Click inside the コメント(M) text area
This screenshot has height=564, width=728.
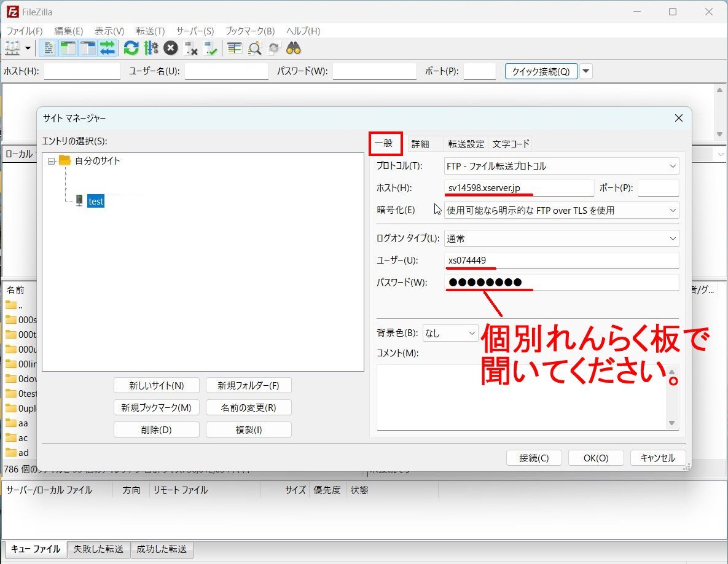click(x=522, y=398)
